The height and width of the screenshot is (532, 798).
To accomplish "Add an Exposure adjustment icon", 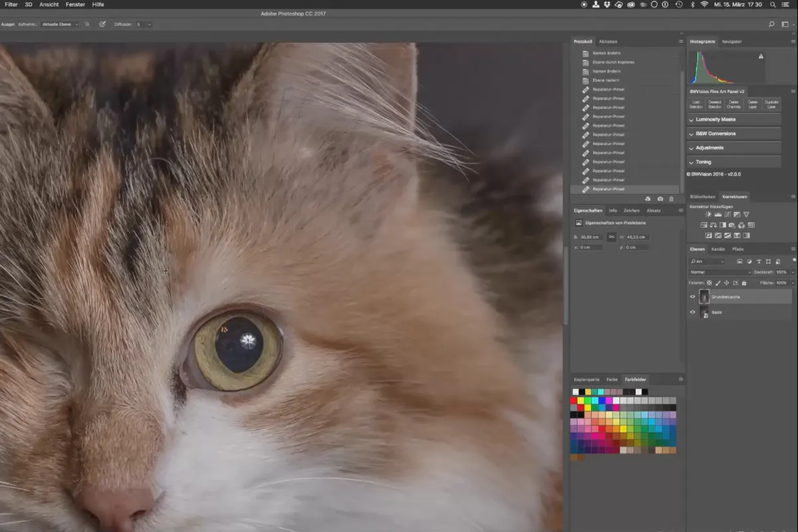I will (737, 214).
